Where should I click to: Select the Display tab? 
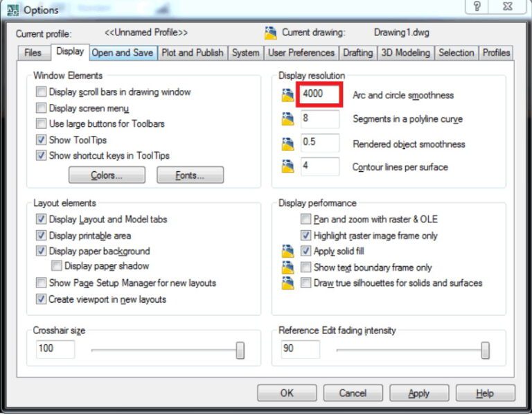coord(70,51)
